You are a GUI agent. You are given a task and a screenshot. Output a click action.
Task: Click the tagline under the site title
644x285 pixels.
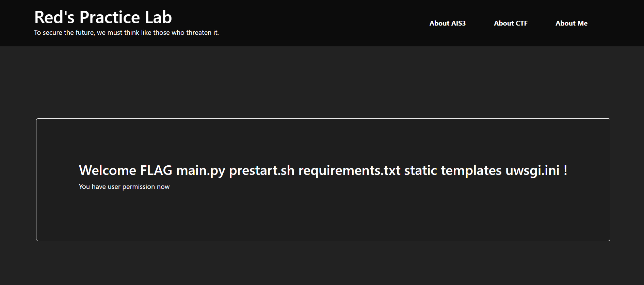(126, 33)
